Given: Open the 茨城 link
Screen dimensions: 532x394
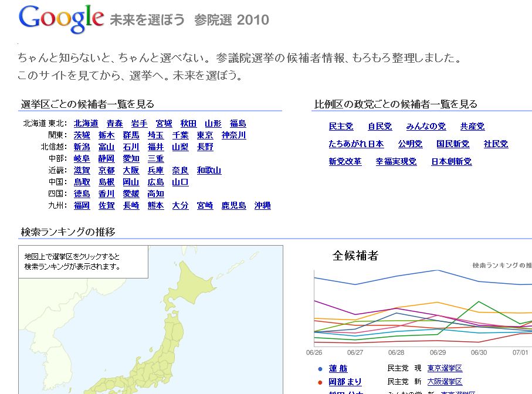Looking at the screenshot, I should coord(82,135).
